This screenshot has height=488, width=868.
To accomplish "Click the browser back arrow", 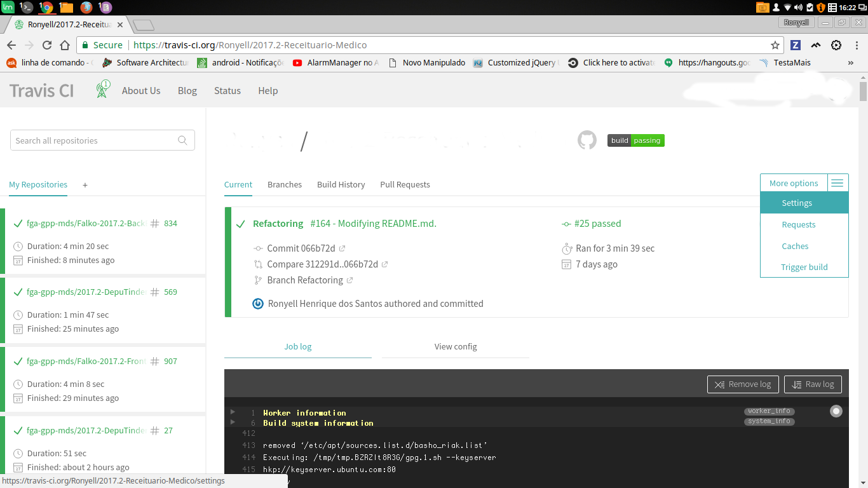I will (11, 45).
